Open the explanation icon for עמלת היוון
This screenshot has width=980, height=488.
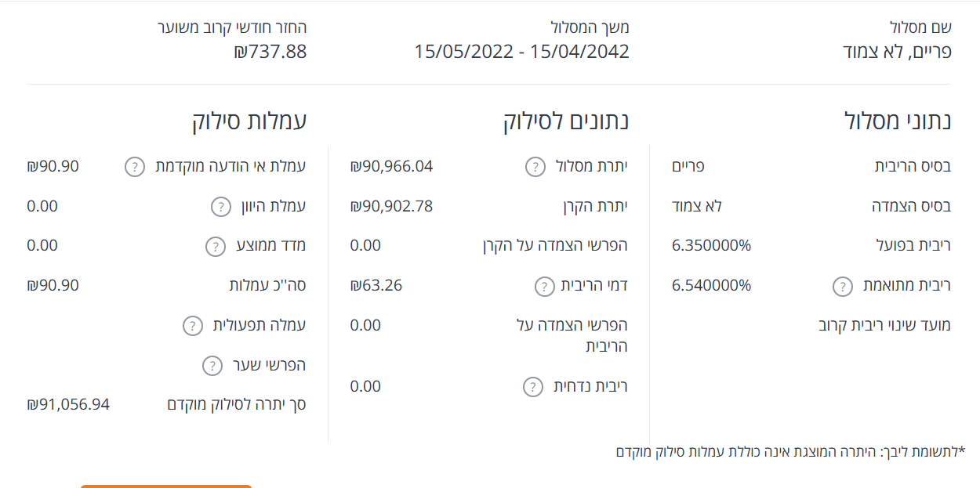221,207
